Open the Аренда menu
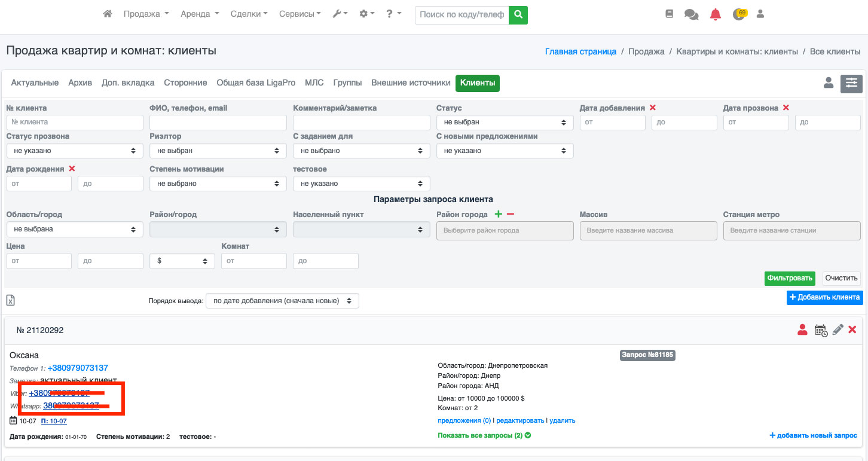 pyautogui.click(x=200, y=14)
